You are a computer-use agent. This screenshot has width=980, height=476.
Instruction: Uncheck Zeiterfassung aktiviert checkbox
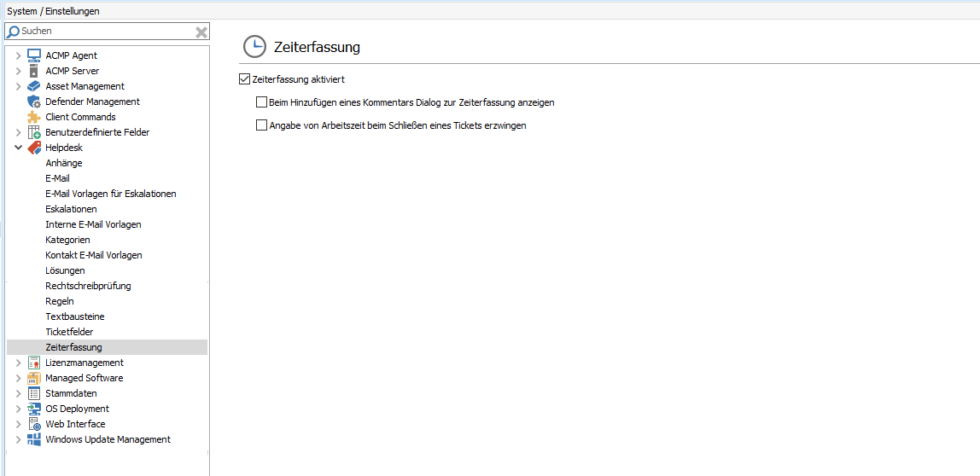(244, 79)
